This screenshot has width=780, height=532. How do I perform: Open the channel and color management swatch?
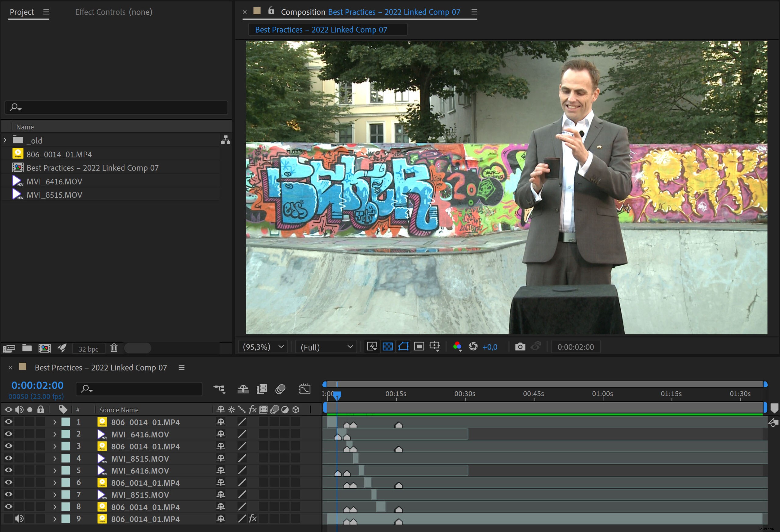click(457, 347)
